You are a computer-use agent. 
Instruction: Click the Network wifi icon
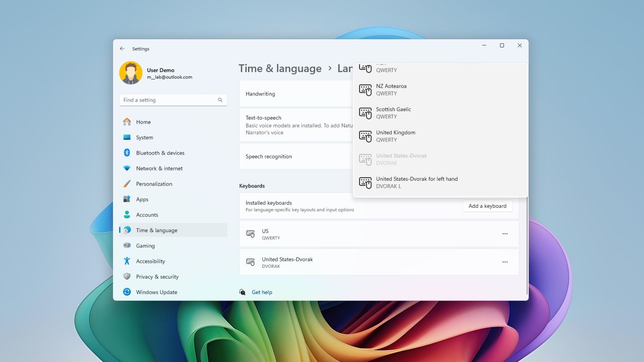pyautogui.click(x=127, y=168)
